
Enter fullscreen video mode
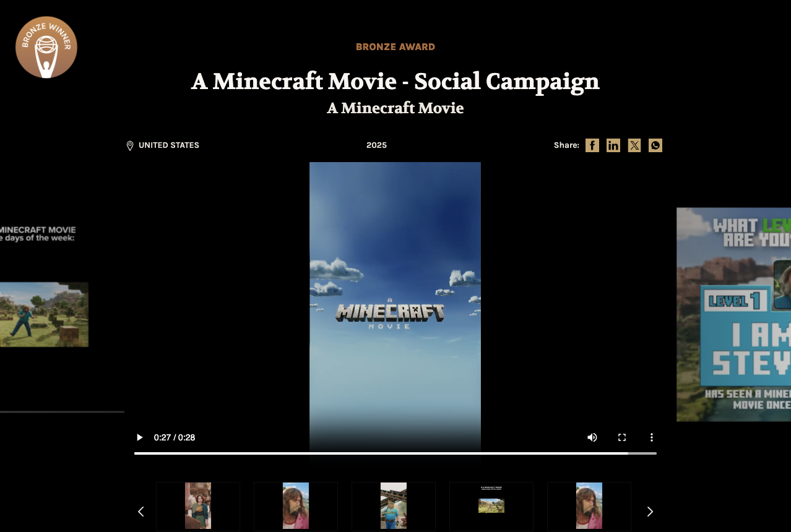(x=622, y=437)
